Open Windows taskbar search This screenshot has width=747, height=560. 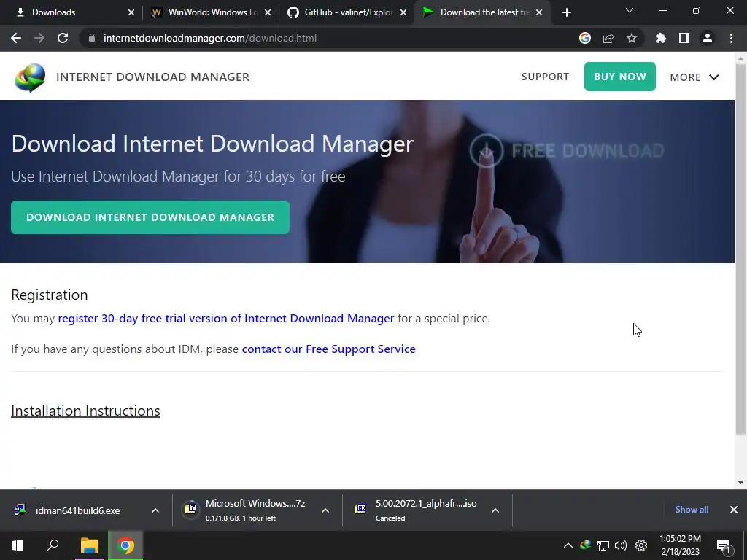[53, 545]
